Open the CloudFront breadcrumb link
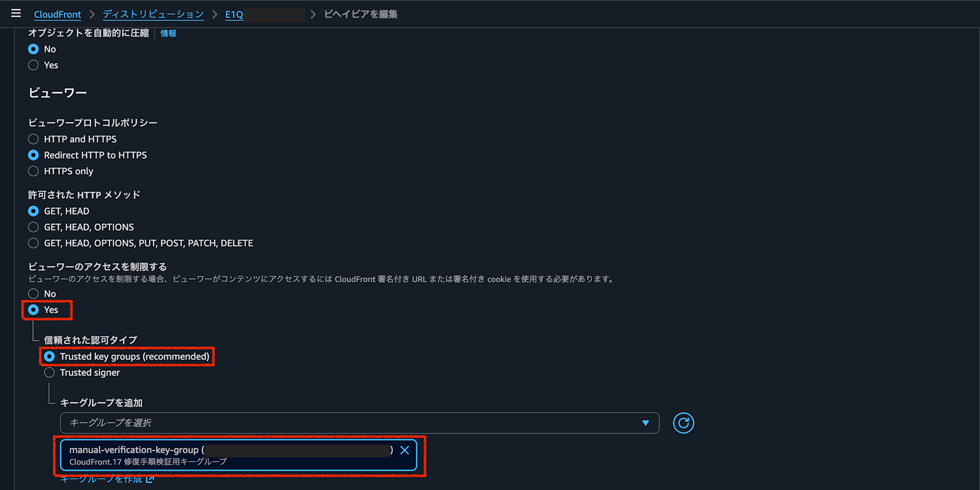Screen dimensions: 980x490 click(57, 14)
